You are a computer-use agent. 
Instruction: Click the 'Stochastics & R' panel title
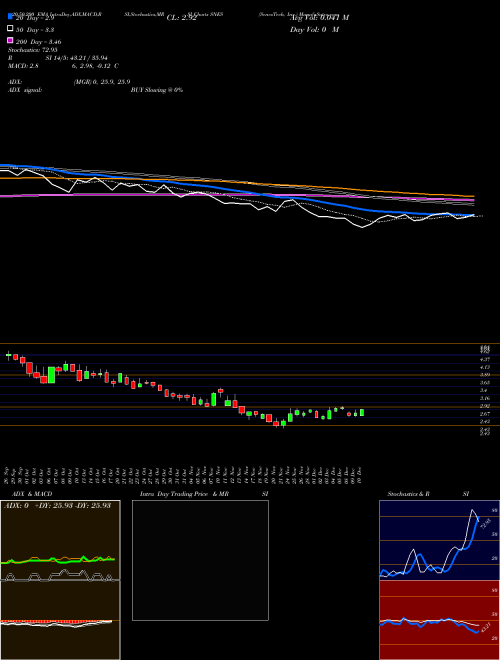409,494
